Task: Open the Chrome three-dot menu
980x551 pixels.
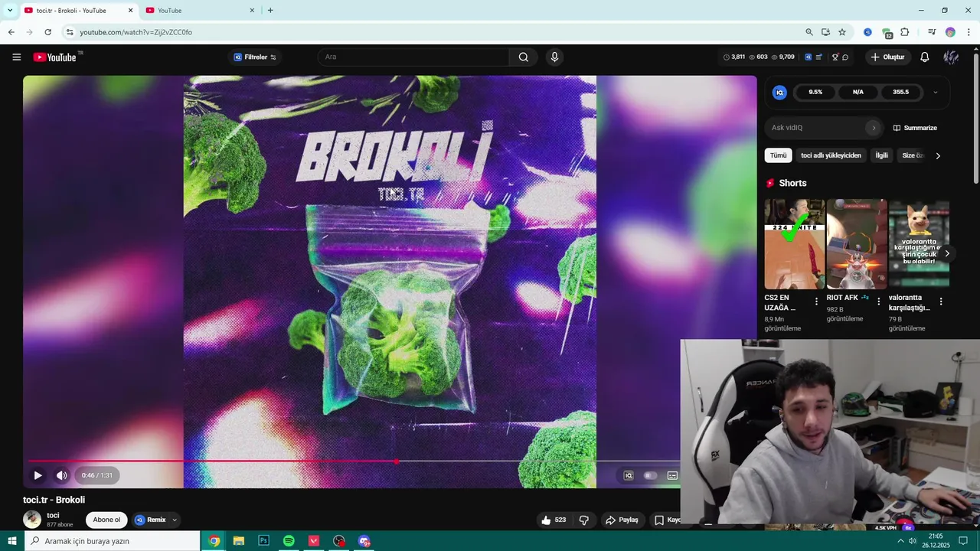Action: tap(969, 32)
